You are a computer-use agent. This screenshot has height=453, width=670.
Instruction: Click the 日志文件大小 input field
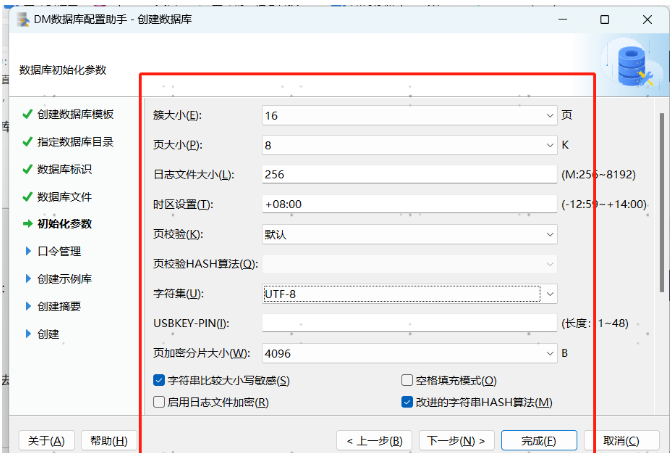(x=409, y=174)
